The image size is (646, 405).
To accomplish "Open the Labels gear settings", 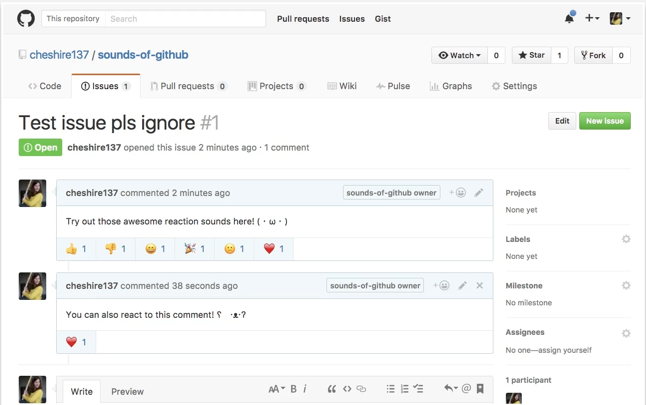I will [626, 239].
